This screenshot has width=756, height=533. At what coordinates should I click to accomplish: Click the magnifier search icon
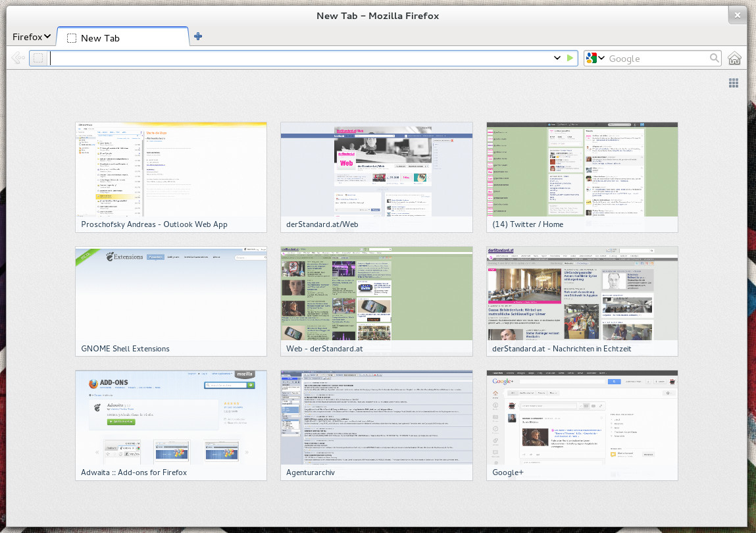click(x=714, y=59)
